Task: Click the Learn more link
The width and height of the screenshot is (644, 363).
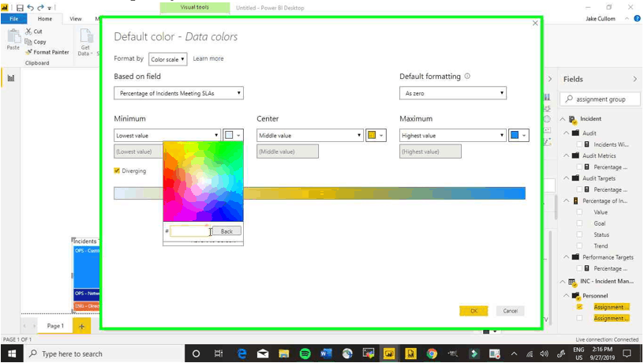Action: point(208,58)
